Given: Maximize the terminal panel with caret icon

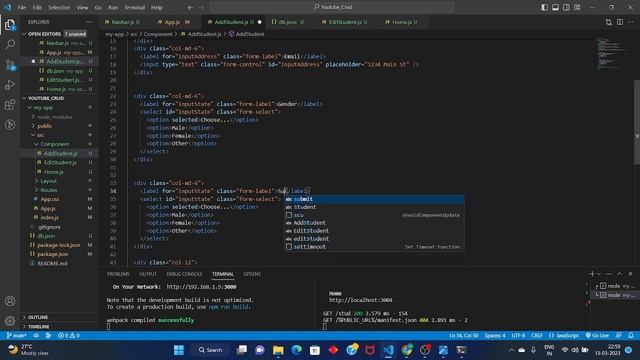Looking at the screenshot, I should pos(619,273).
